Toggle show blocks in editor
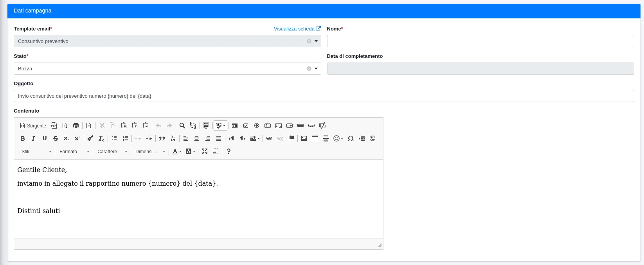 click(x=215, y=151)
